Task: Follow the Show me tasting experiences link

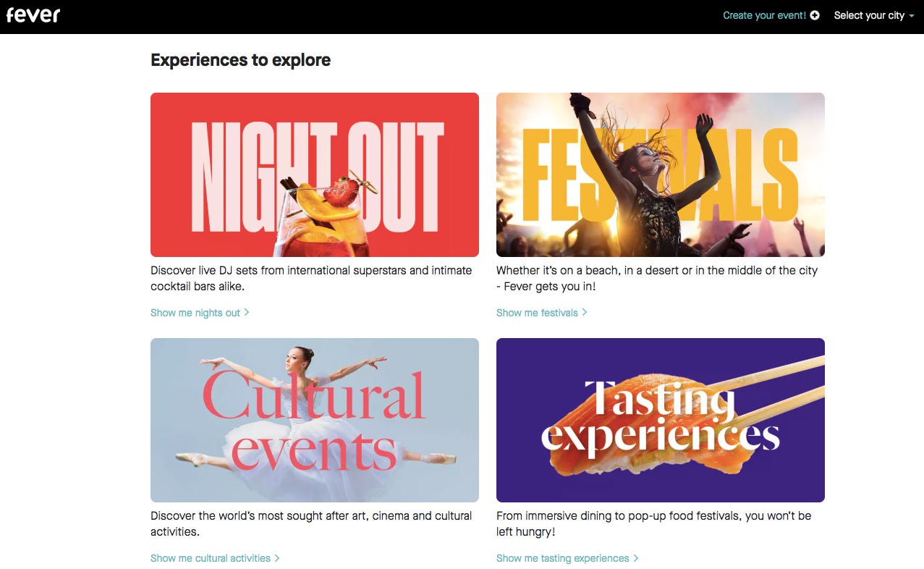Action: coord(567,558)
